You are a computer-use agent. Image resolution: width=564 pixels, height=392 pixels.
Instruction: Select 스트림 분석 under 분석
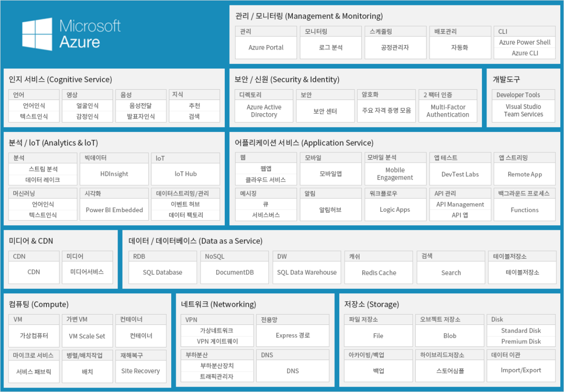[43, 169]
